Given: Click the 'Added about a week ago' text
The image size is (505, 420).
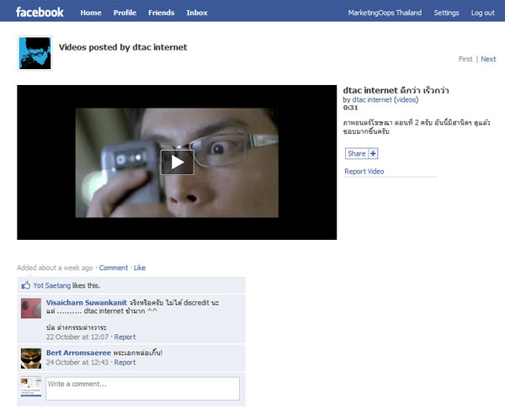Looking at the screenshot, I should [x=55, y=268].
